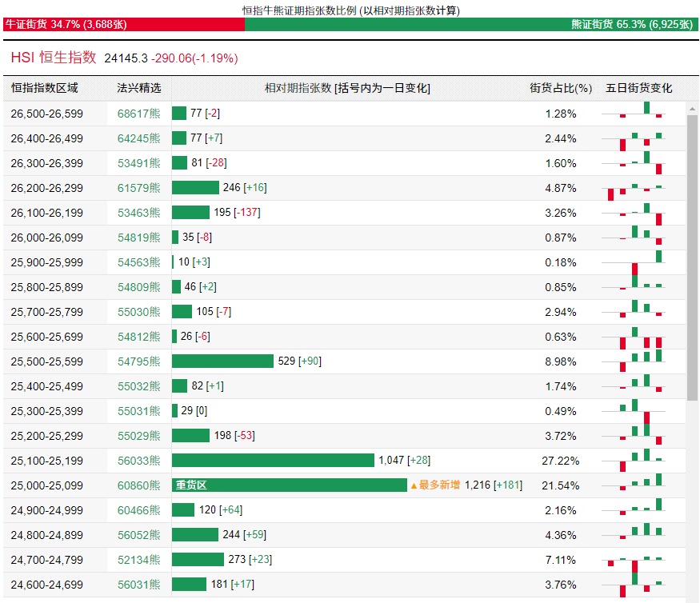Open warrant link 53463熊
700x603 pixels.
tap(139, 213)
